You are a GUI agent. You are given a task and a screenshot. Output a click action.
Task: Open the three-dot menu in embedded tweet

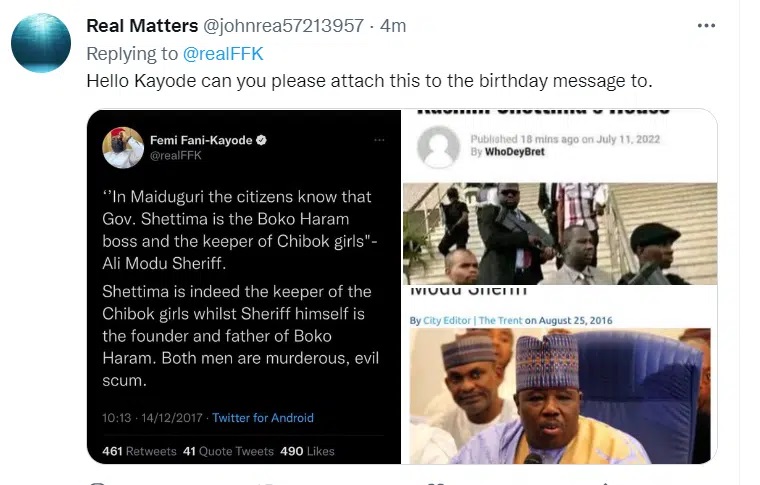[379, 141]
